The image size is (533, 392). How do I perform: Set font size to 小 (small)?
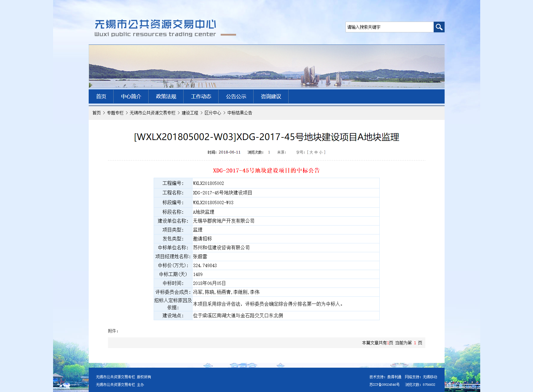pos(321,152)
